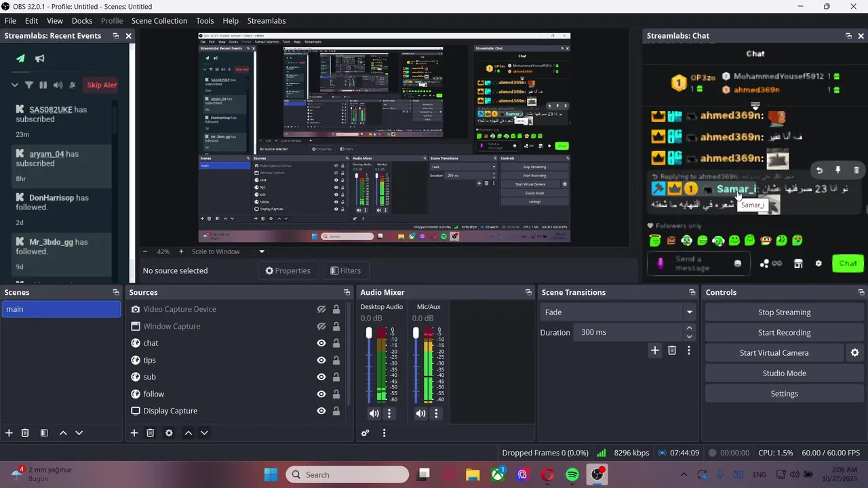Click Start Recording button

[x=785, y=333]
